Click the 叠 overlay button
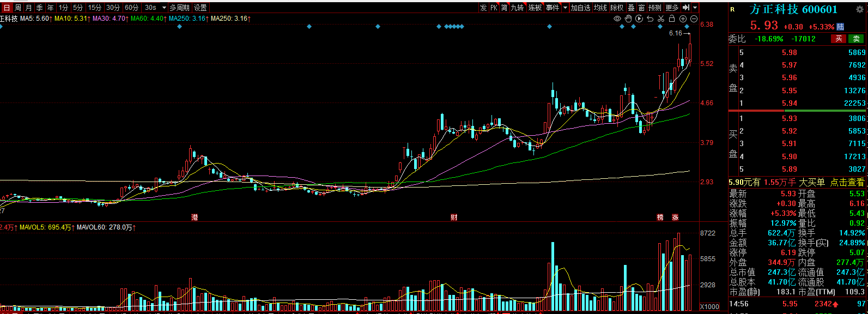 (632, 8)
